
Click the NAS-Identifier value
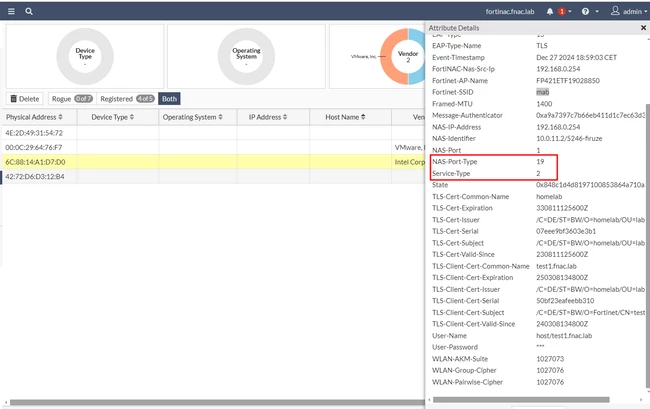coord(569,138)
